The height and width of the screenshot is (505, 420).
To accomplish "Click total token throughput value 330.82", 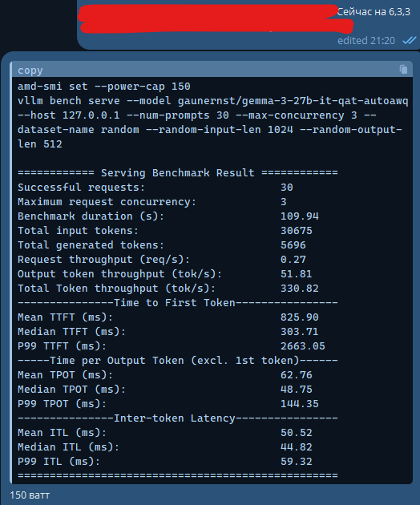I will coord(300,289).
